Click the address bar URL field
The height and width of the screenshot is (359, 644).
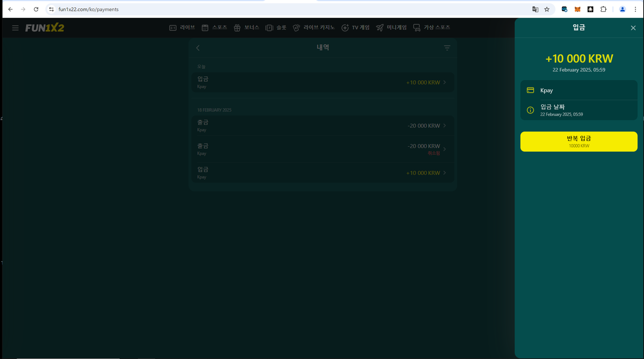pos(282,9)
